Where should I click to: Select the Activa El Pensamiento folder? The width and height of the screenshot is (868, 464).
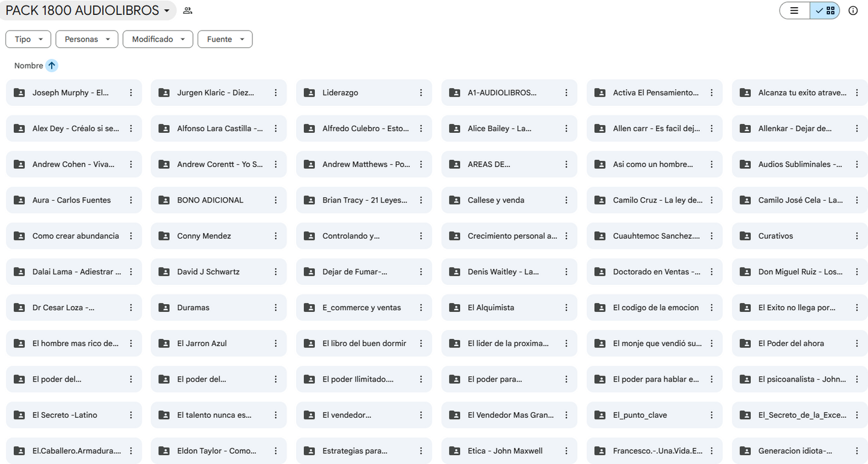(655, 93)
